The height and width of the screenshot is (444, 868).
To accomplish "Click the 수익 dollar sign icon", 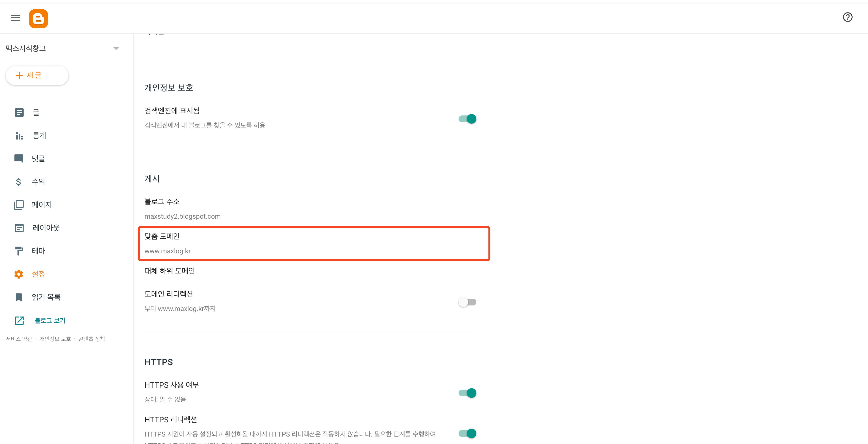I will point(19,182).
